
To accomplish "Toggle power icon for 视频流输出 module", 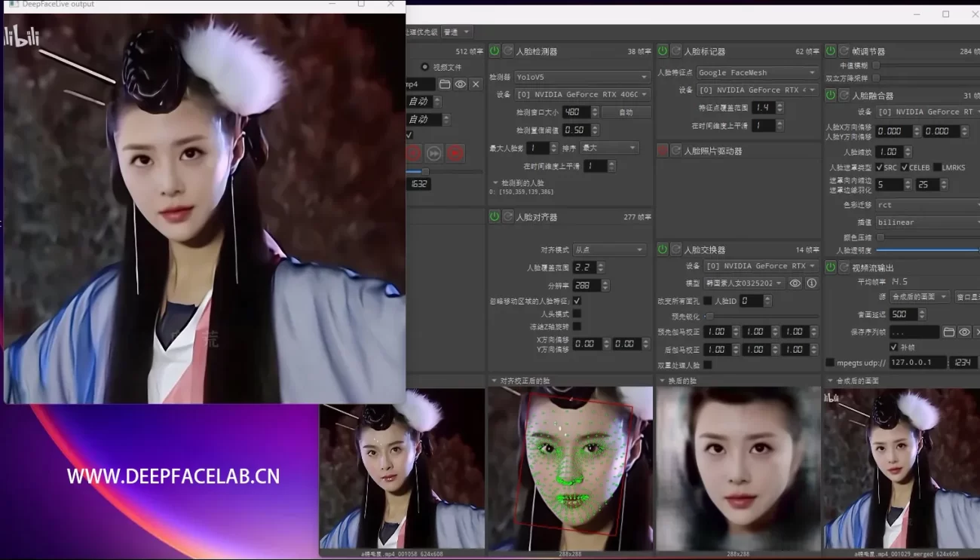I will pos(831,267).
